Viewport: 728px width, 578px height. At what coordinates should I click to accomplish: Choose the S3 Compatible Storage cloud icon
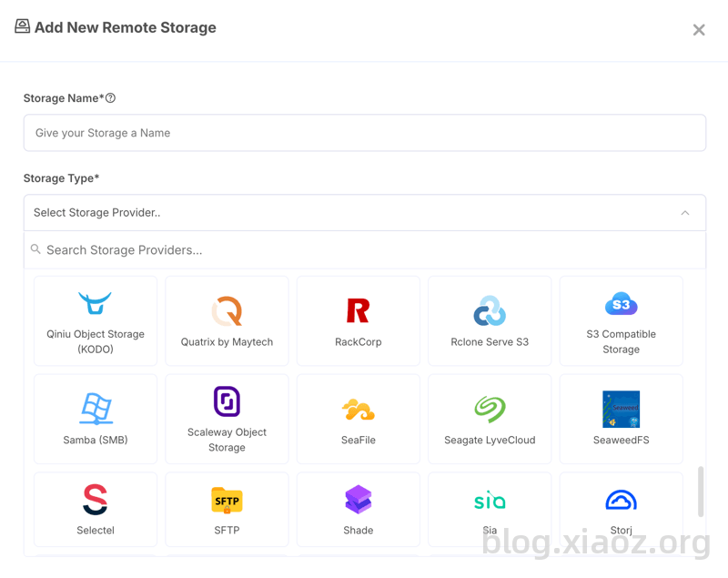(x=622, y=303)
